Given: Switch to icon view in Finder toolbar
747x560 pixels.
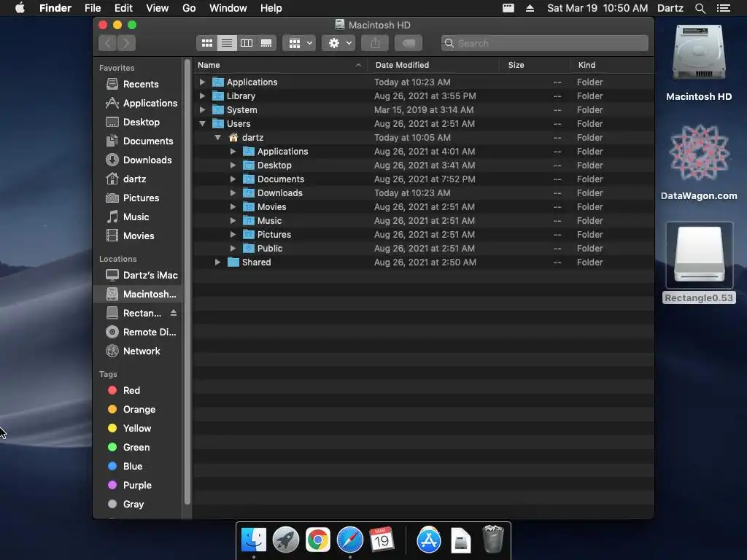Looking at the screenshot, I should coord(206,43).
